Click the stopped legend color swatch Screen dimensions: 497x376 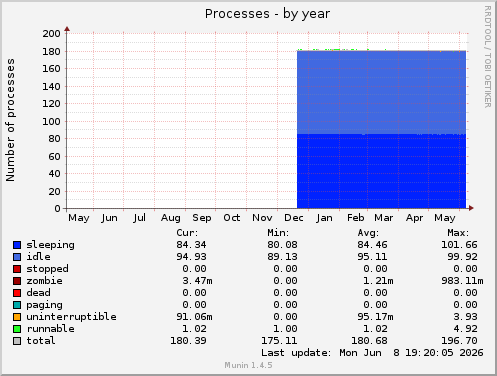click(x=17, y=269)
